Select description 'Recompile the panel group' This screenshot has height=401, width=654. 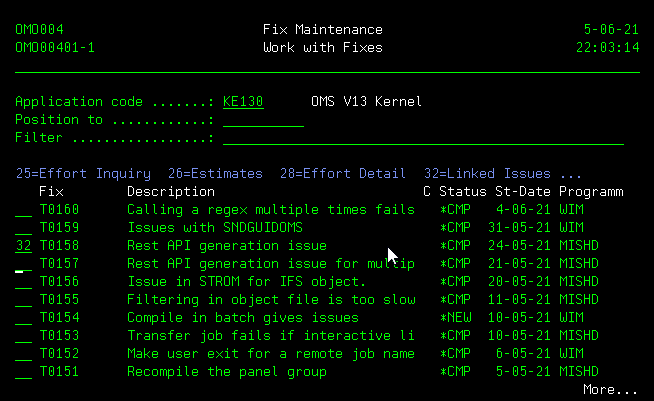[226, 372]
